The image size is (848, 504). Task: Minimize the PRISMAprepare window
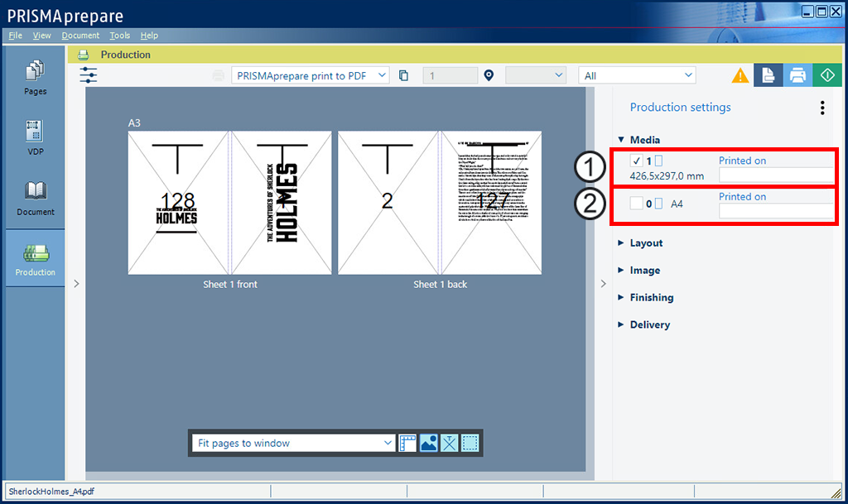tap(807, 12)
